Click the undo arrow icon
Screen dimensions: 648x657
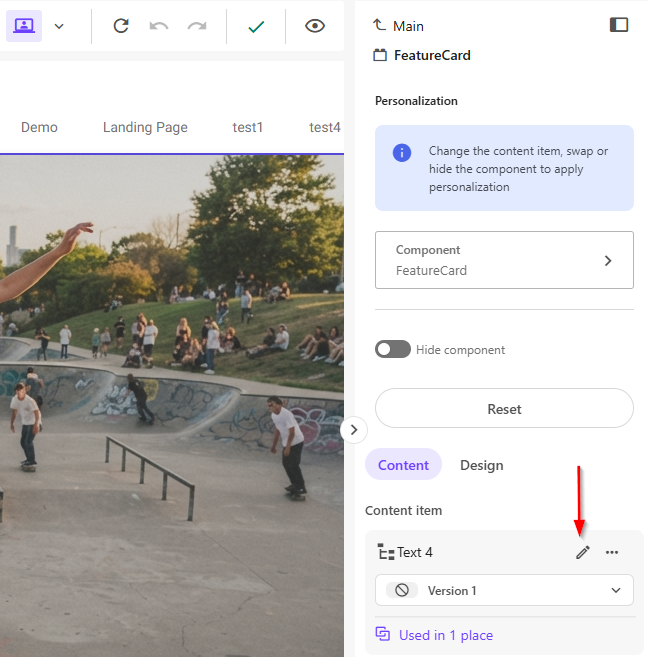tap(159, 26)
